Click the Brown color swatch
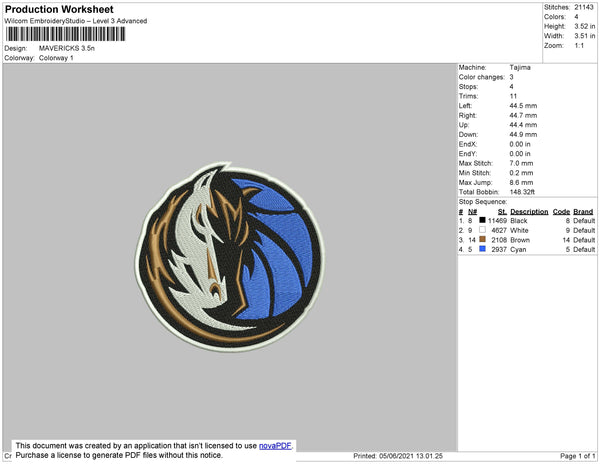 coord(482,239)
